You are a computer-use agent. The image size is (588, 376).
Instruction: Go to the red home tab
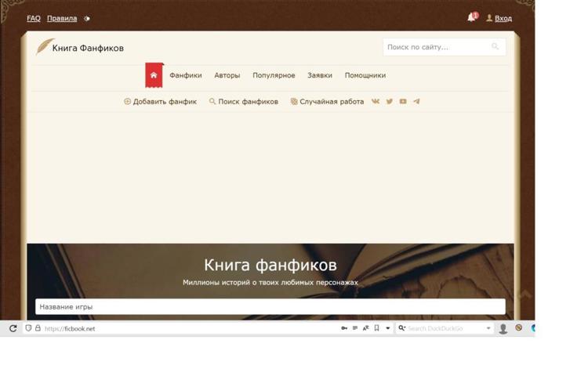pos(154,75)
